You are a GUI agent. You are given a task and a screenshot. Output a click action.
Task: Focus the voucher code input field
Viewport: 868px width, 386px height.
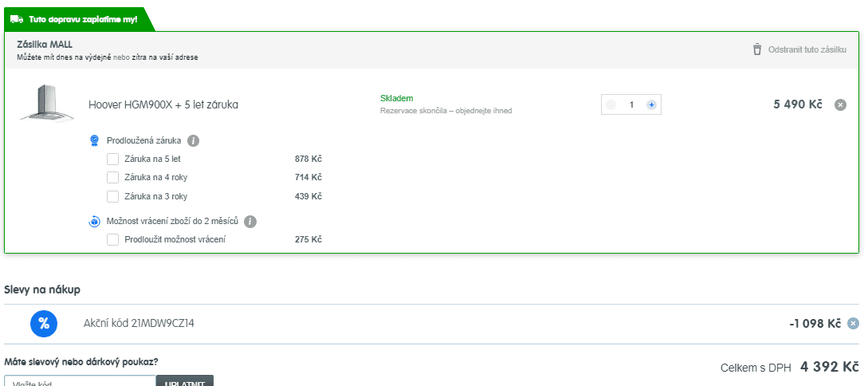click(x=81, y=381)
